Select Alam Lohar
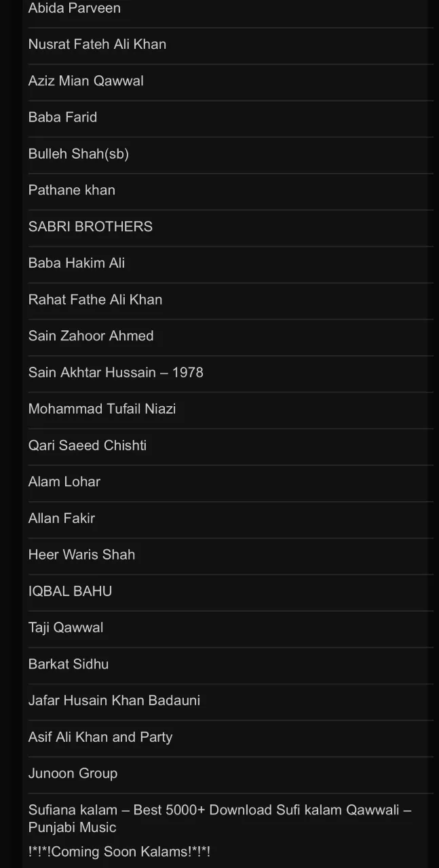Screen dimensions: 439x868 click(64, 482)
